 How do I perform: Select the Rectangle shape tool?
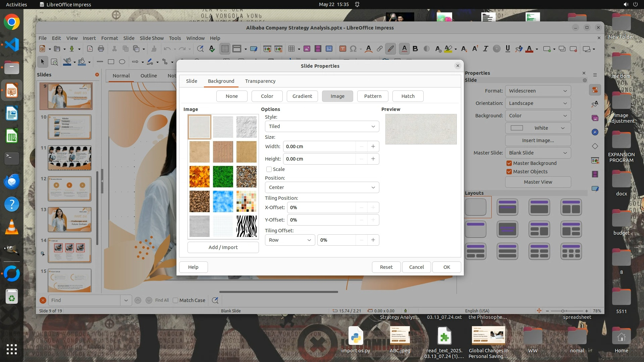[x=111, y=62]
